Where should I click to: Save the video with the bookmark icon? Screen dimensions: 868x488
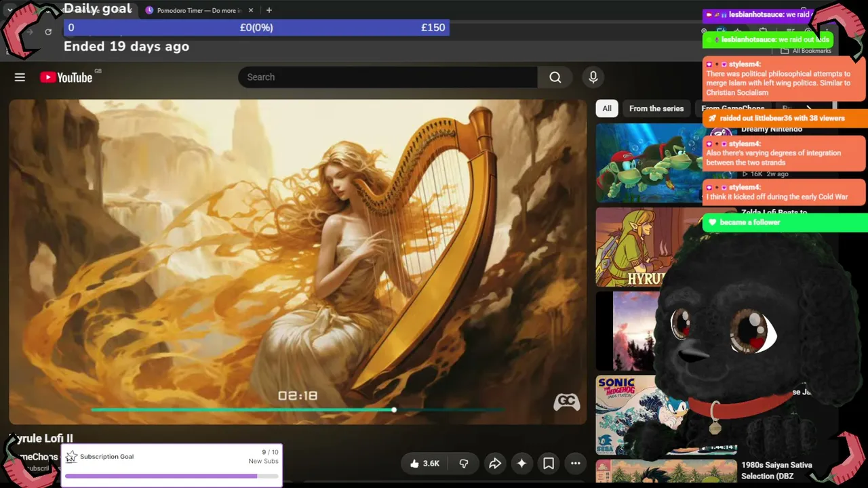549,464
